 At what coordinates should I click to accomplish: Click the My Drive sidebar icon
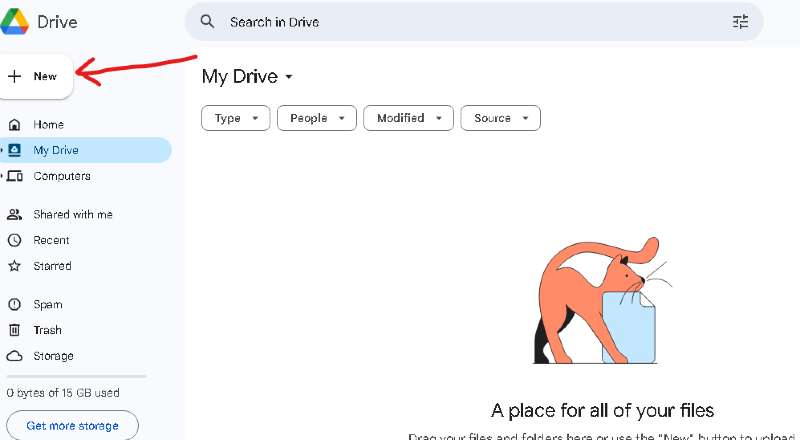tap(15, 150)
